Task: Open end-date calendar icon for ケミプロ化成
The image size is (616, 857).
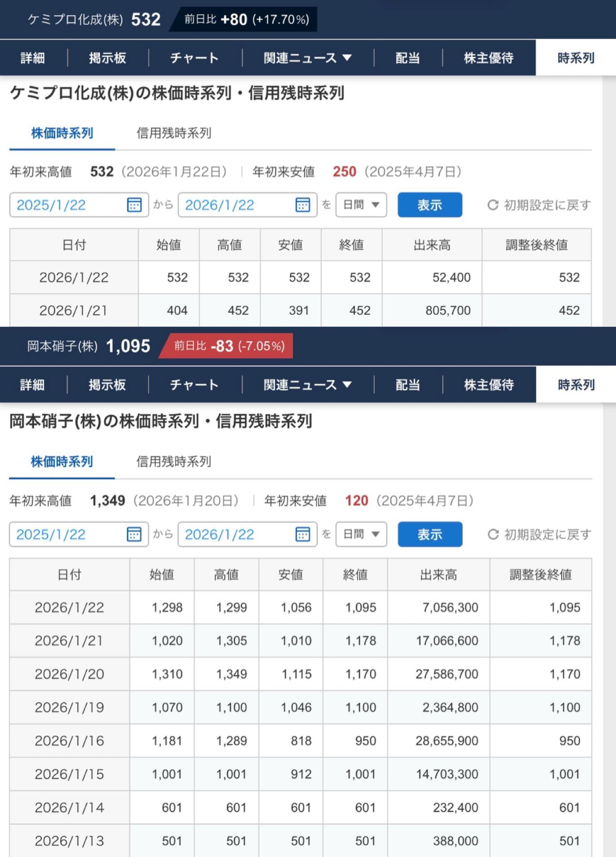Action: click(302, 205)
